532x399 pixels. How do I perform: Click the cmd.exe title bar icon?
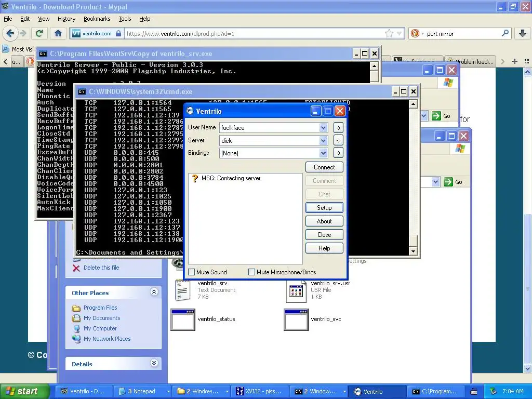(82, 91)
